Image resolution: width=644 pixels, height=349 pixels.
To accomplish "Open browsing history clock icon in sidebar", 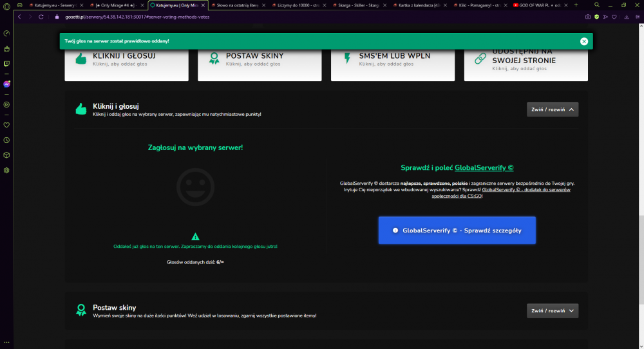I will pos(6,140).
